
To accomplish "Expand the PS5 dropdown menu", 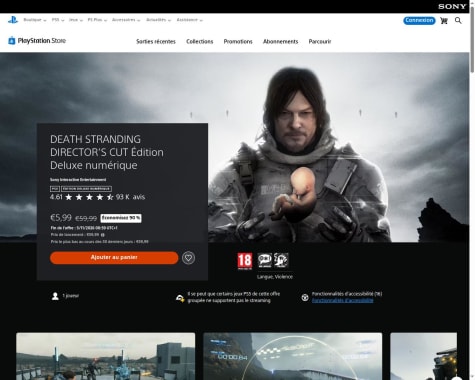I will [x=58, y=20].
